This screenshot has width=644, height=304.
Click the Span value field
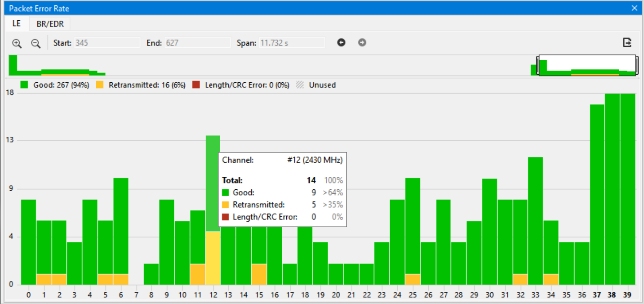point(292,43)
